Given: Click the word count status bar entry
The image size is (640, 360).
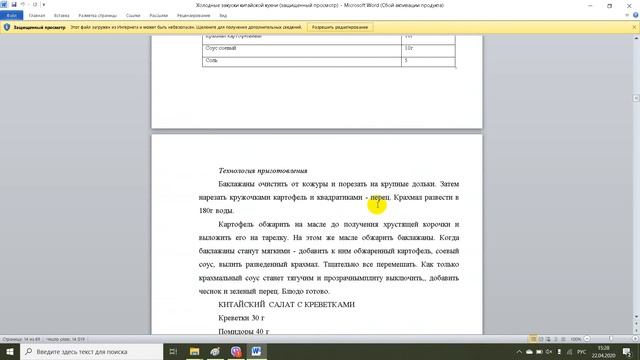Looking at the screenshot, I should pos(65,339).
